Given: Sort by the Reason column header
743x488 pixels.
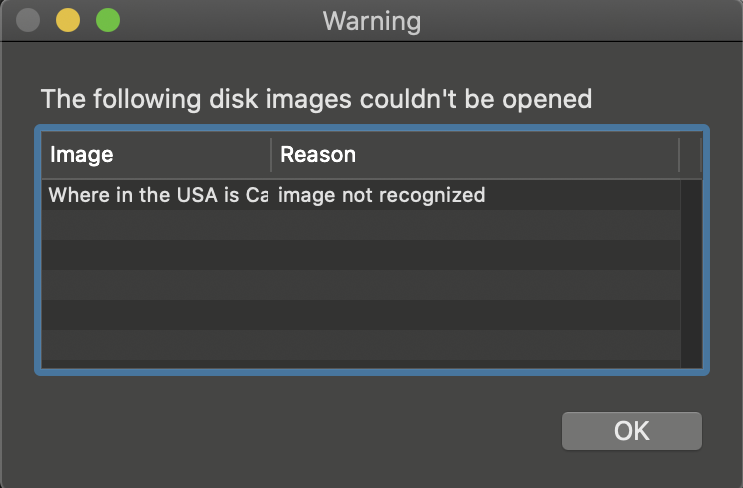Looking at the screenshot, I should coord(475,155).
